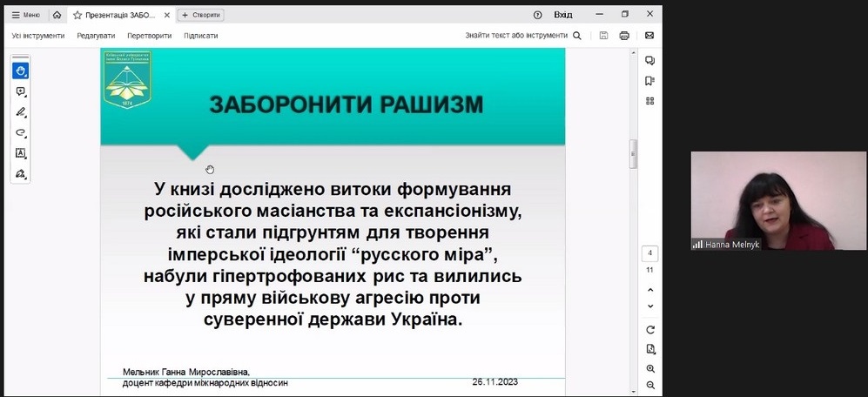Select the highlighter pen tool
868x397 pixels.
click(20, 112)
